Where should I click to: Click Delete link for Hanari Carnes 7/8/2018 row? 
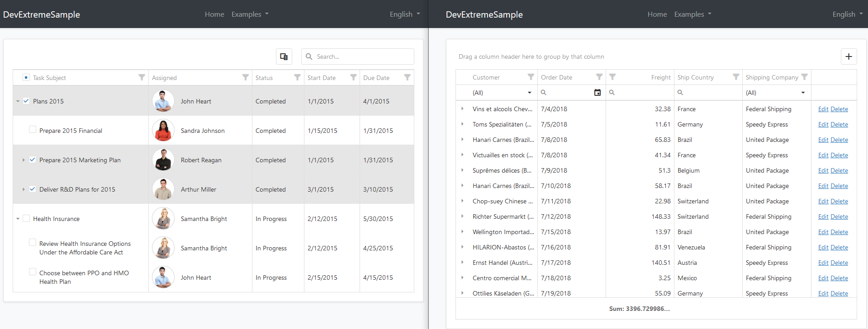[x=839, y=140]
